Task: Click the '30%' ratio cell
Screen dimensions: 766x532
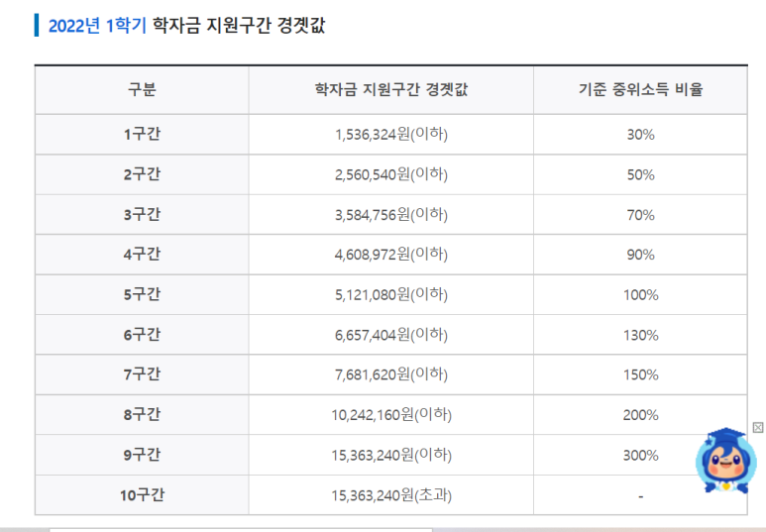Action: point(640,135)
